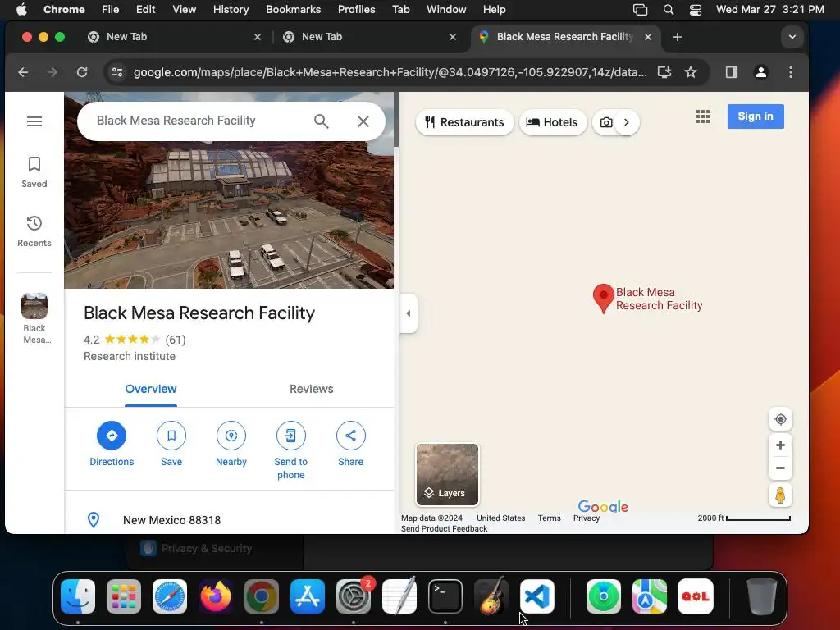
Task: Clear the search box with X
Action: pos(363,121)
